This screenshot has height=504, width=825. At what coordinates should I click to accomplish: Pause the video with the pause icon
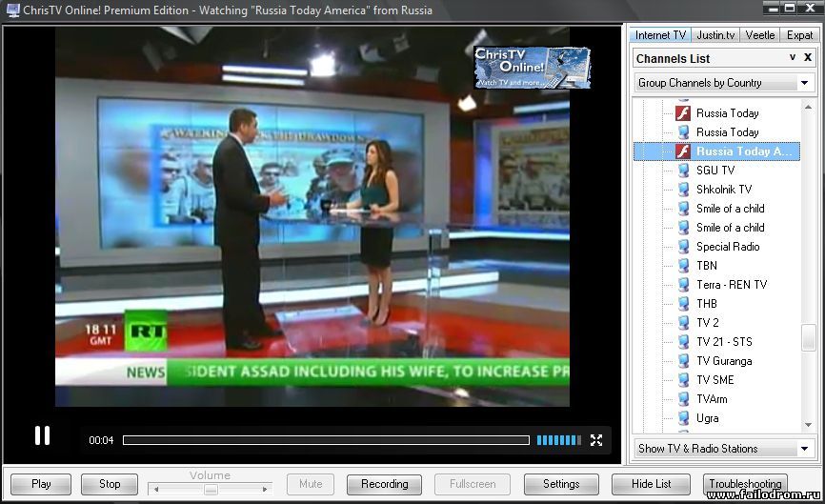click(x=42, y=435)
